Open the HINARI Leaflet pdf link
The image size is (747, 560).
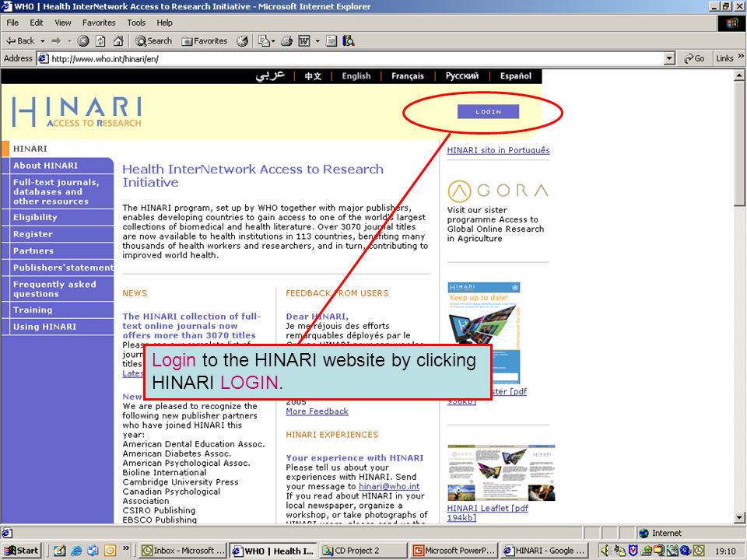point(487,513)
